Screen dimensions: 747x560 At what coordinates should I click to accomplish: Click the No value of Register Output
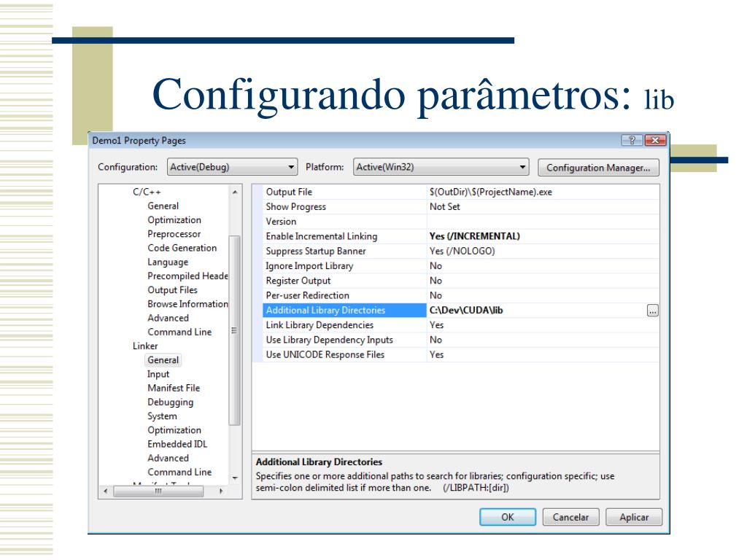(436, 281)
